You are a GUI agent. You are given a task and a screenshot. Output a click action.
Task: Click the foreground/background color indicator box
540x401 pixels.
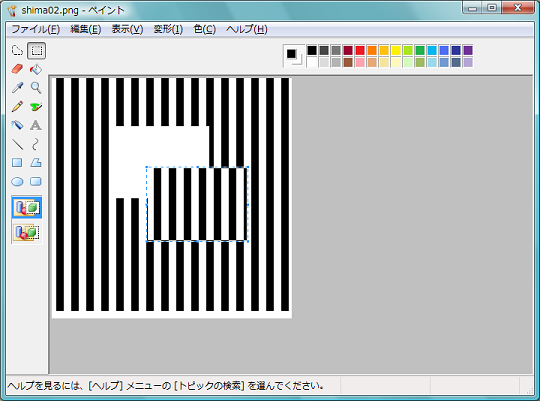[x=294, y=56]
